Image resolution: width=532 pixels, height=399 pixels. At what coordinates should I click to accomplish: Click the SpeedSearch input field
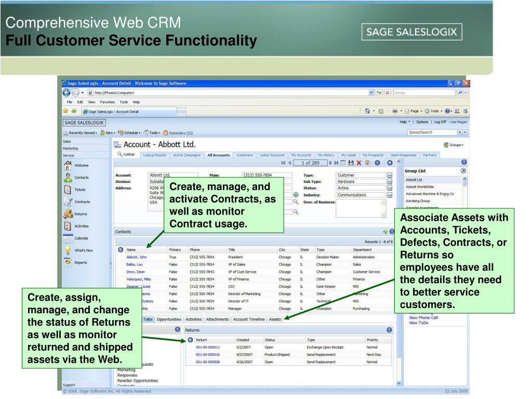tap(432, 132)
